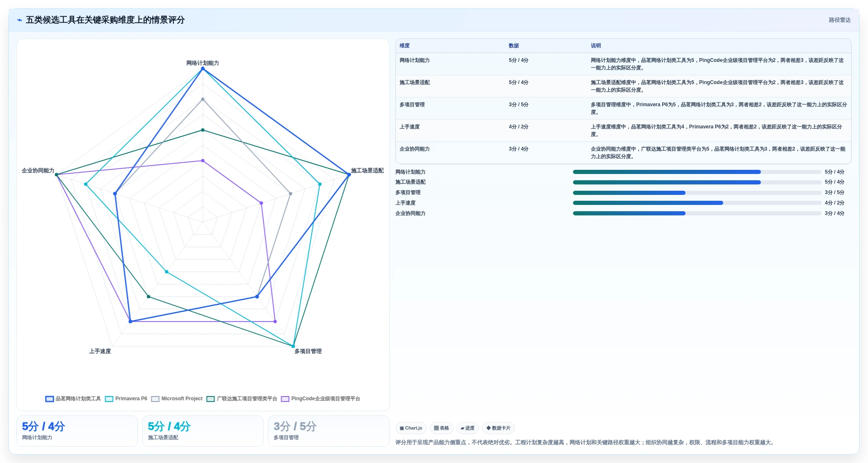Open the 5分 / 4分 施工场景适配 card
The width and height of the screenshot is (868, 463).
point(203,431)
